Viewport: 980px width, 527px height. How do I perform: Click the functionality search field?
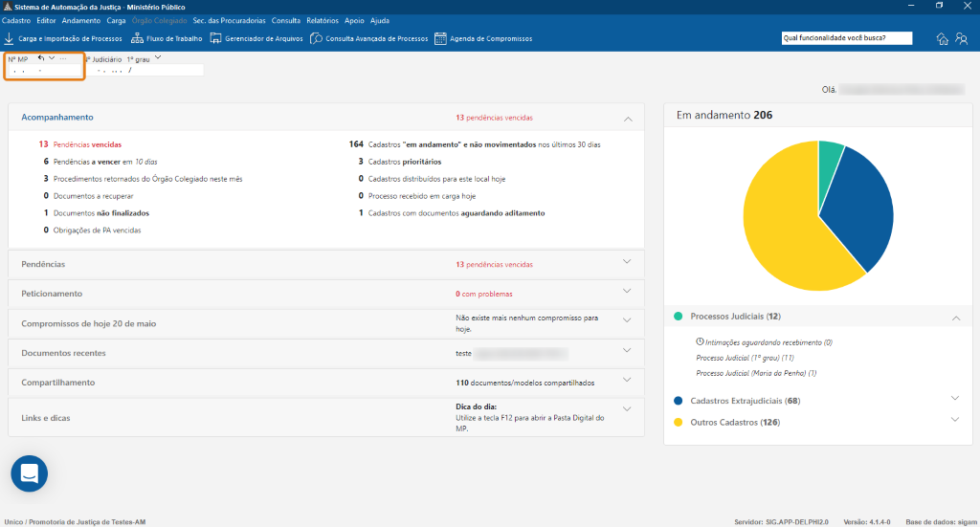[846, 38]
